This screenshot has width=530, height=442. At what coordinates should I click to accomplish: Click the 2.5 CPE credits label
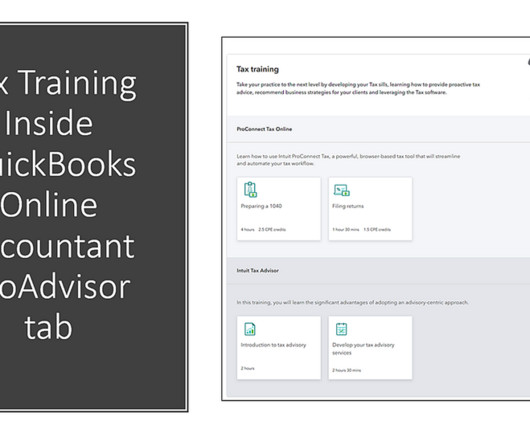[x=272, y=229]
